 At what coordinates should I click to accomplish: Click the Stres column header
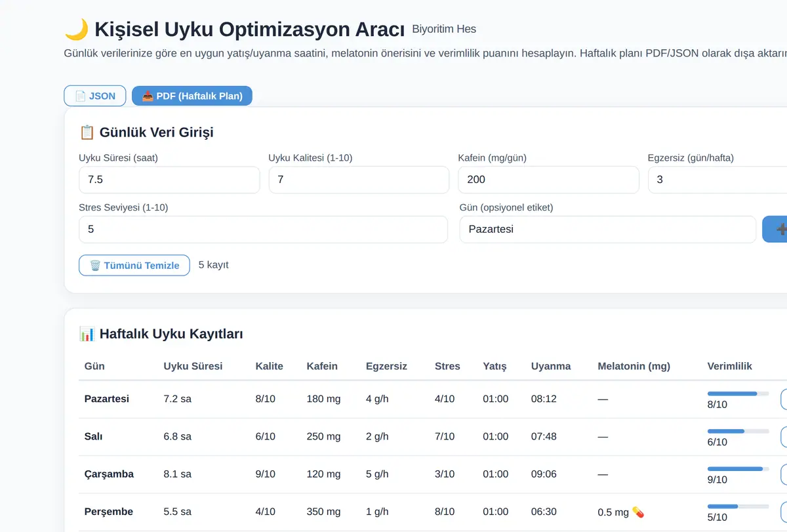tap(447, 366)
